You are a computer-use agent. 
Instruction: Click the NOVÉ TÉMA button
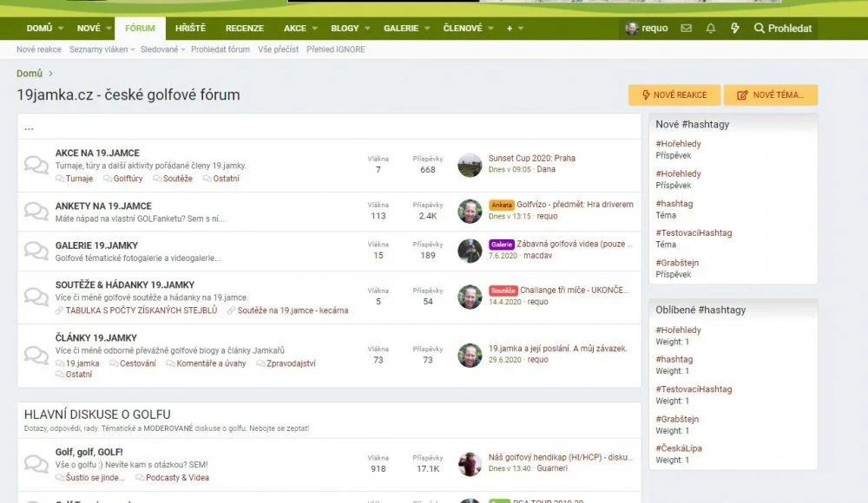(771, 95)
